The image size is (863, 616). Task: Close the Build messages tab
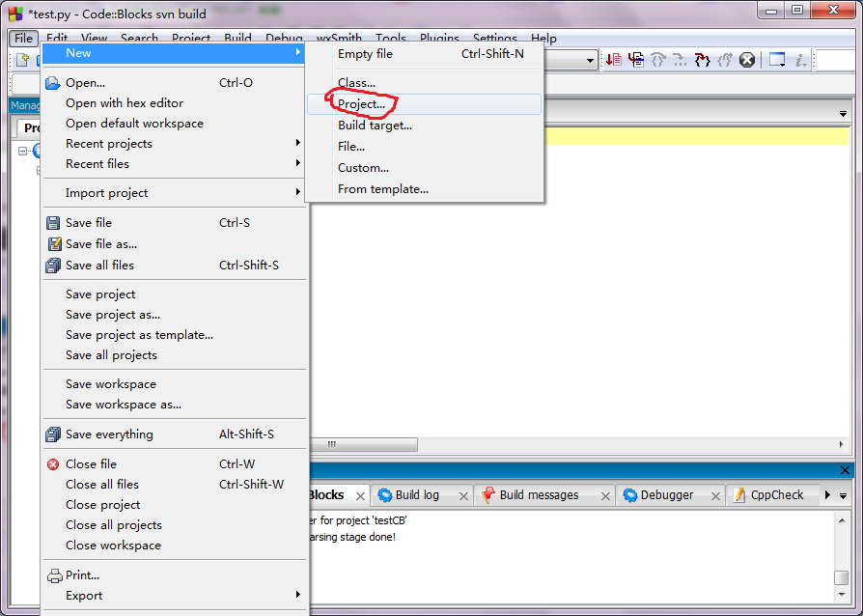pyautogui.click(x=605, y=496)
